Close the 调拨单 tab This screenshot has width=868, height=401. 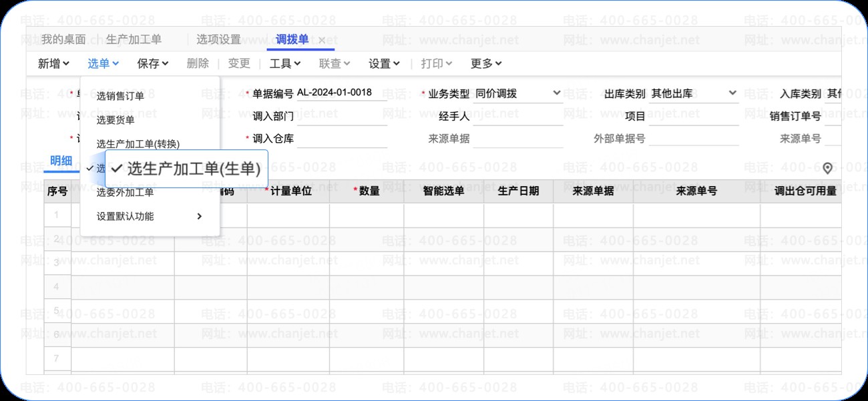pos(322,41)
